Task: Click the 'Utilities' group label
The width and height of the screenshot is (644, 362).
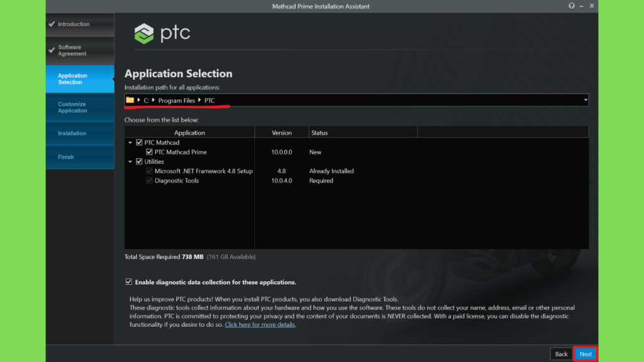Action: pos(154,162)
